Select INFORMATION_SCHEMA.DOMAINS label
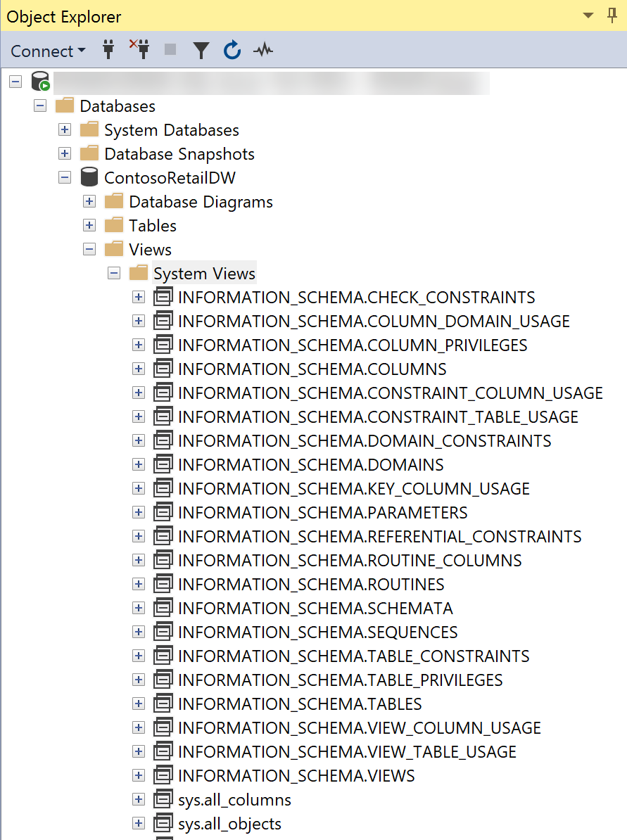Viewport: 627px width, 840px height. click(x=311, y=465)
